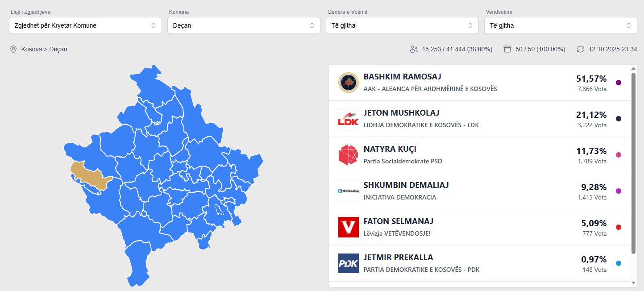Click the Iniciativa Demokracia logo
Image resolution: width=644 pixels, height=291 pixels.
click(348, 191)
